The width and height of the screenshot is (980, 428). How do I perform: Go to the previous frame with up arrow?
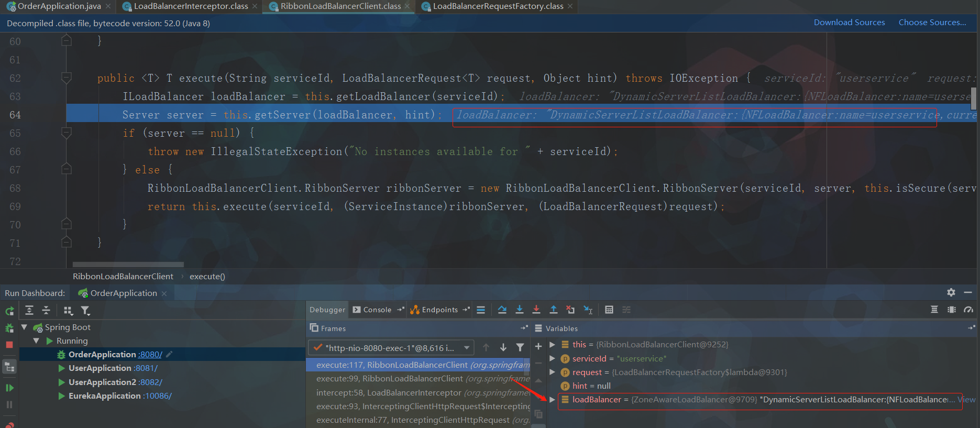pos(486,347)
